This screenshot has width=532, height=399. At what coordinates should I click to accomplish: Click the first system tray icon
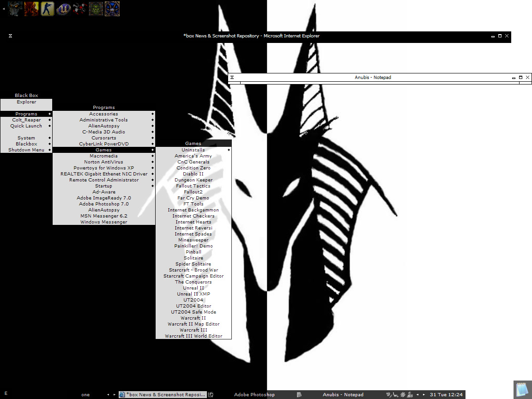tap(389, 394)
